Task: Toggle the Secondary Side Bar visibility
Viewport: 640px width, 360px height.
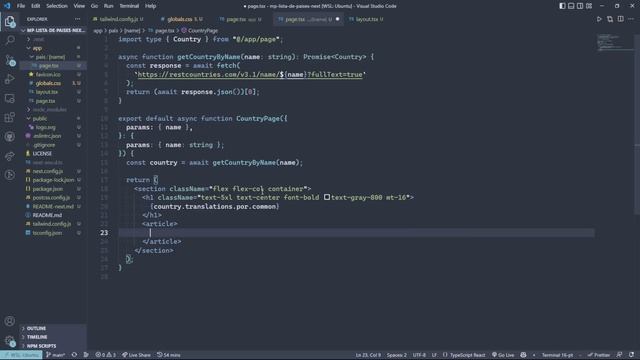Action: (580, 6)
